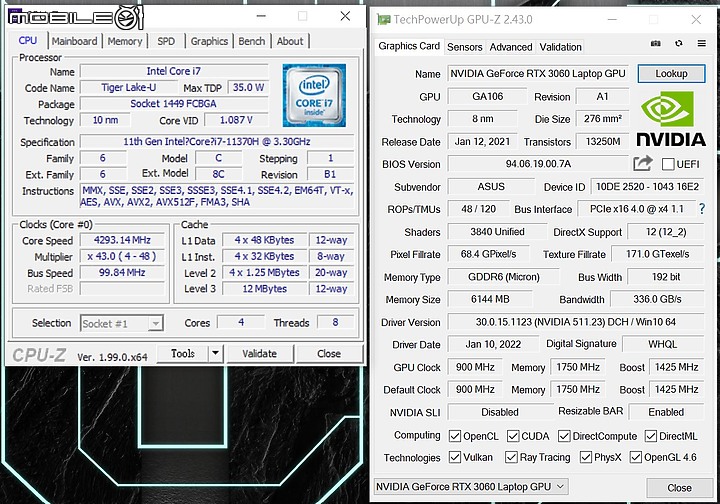720x504 pixels.
Task: Click the Shaders value 3840 Unified
Action: click(x=497, y=232)
